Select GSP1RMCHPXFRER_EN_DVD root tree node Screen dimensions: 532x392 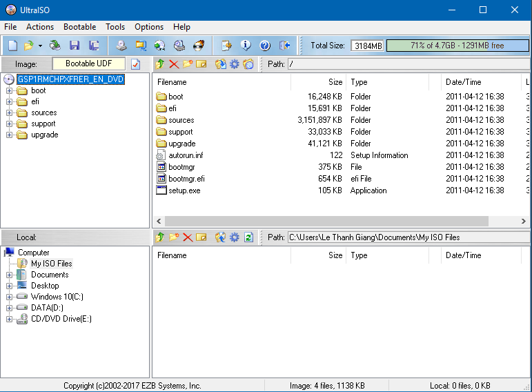pos(70,79)
